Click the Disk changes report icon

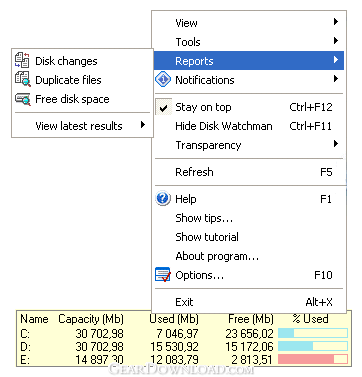pyautogui.click(x=22, y=60)
